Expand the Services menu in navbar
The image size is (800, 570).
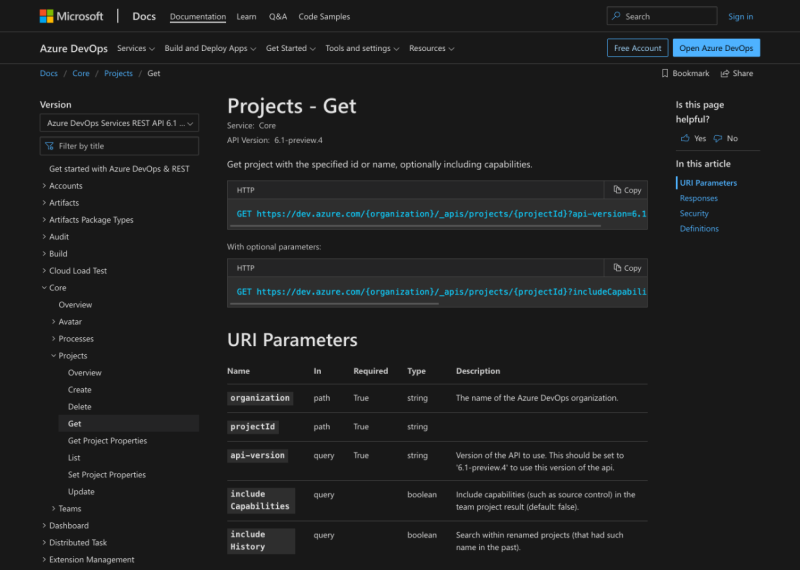click(136, 48)
